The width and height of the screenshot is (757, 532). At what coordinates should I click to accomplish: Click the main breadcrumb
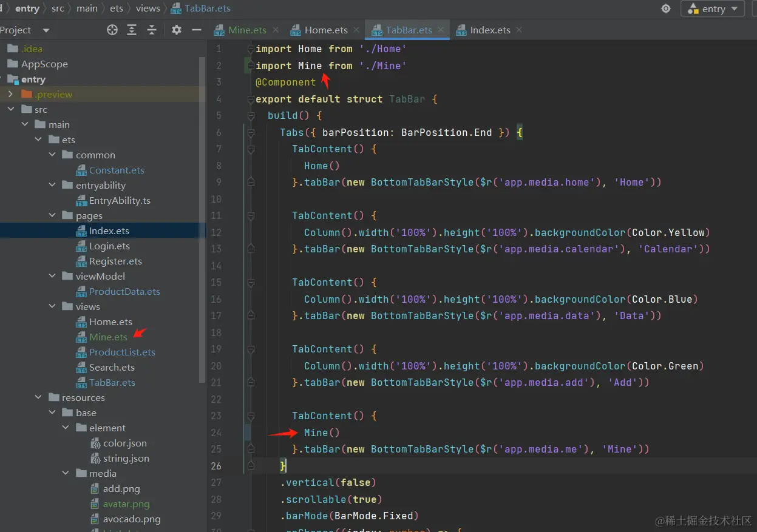click(87, 8)
